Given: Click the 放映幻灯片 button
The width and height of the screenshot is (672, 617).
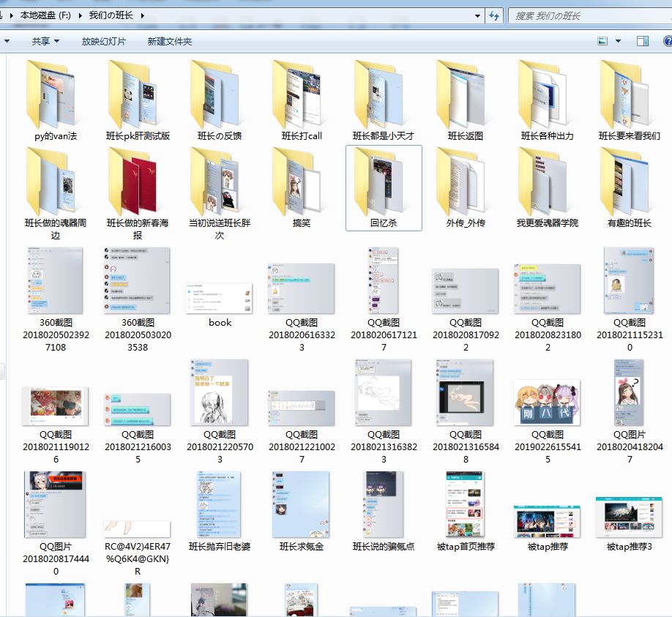Looking at the screenshot, I should click(x=104, y=41).
